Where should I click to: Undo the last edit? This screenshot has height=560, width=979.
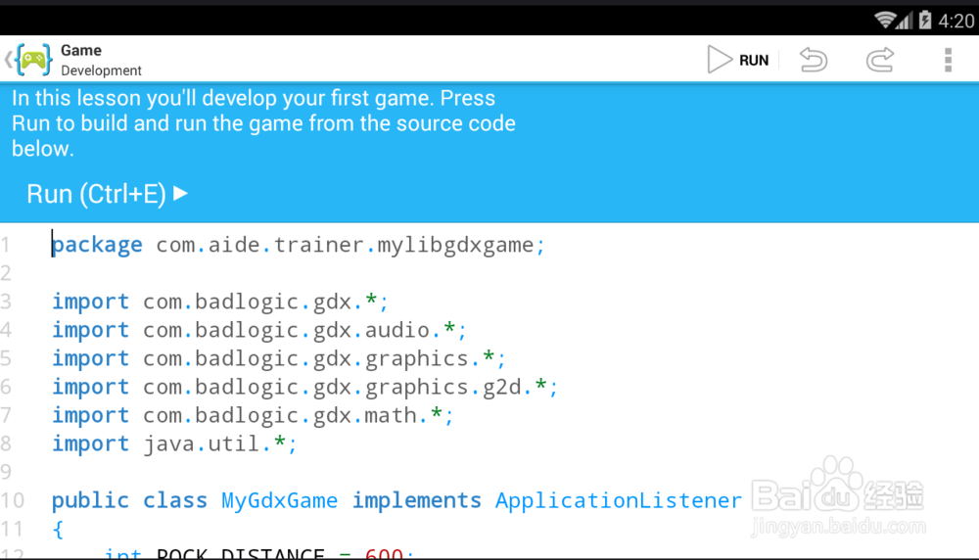pyautogui.click(x=813, y=60)
